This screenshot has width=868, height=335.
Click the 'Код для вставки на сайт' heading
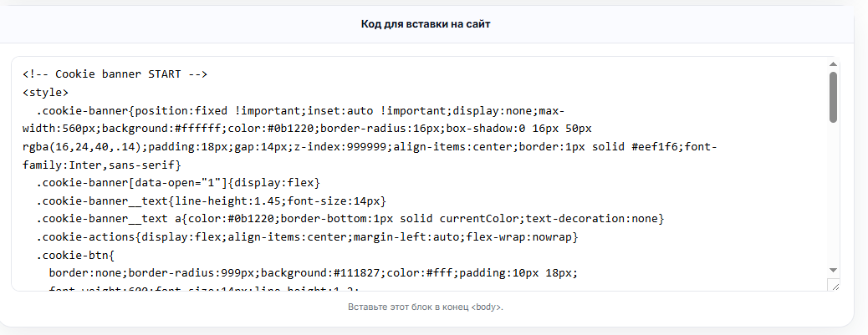click(x=426, y=24)
